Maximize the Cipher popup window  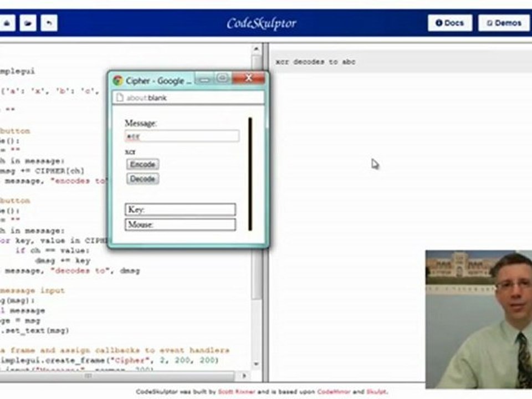pos(223,79)
